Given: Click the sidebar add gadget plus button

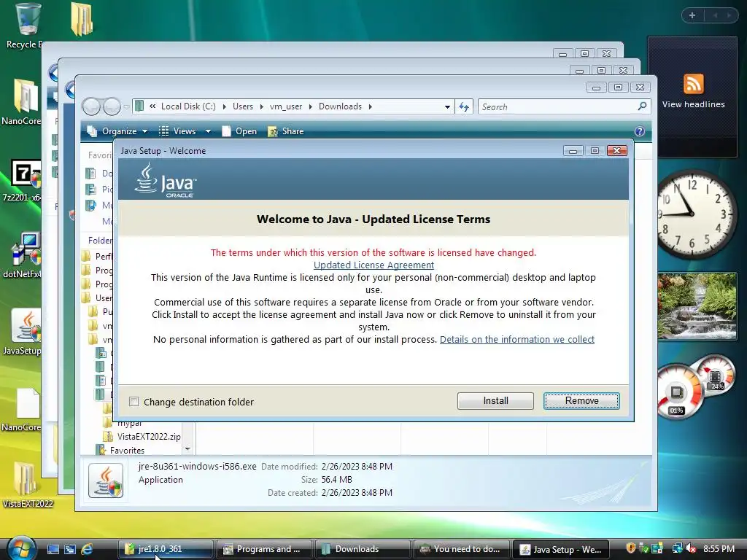Looking at the screenshot, I should click(692, 15).
